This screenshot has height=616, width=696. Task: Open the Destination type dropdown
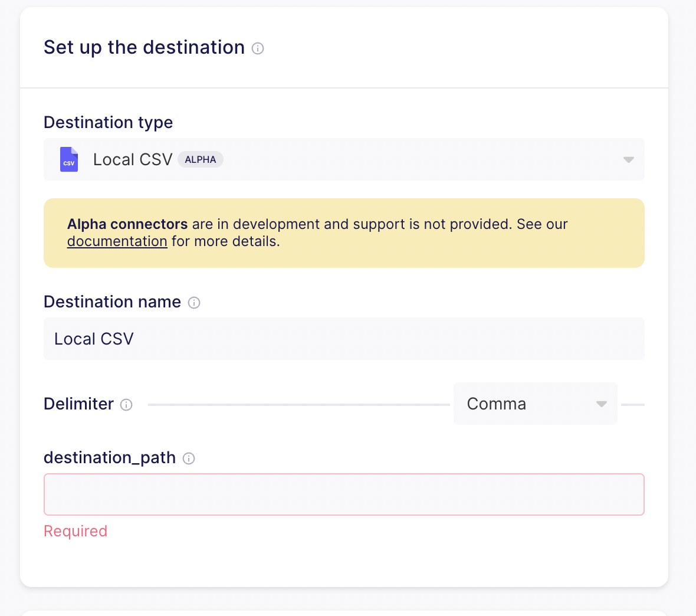[x=344, y=159]
